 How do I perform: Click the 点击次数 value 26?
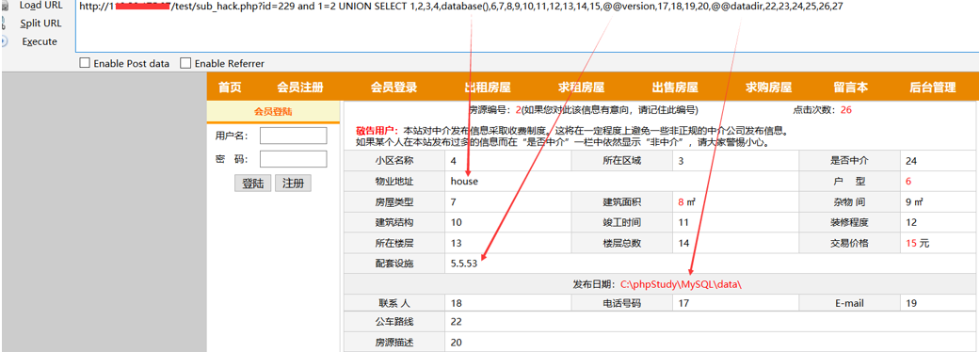tap(846, 110)
